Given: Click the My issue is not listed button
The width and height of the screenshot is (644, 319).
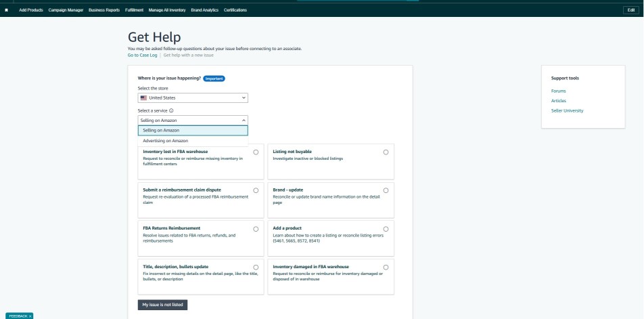Looking at the screenshot, I should (162, 305).
